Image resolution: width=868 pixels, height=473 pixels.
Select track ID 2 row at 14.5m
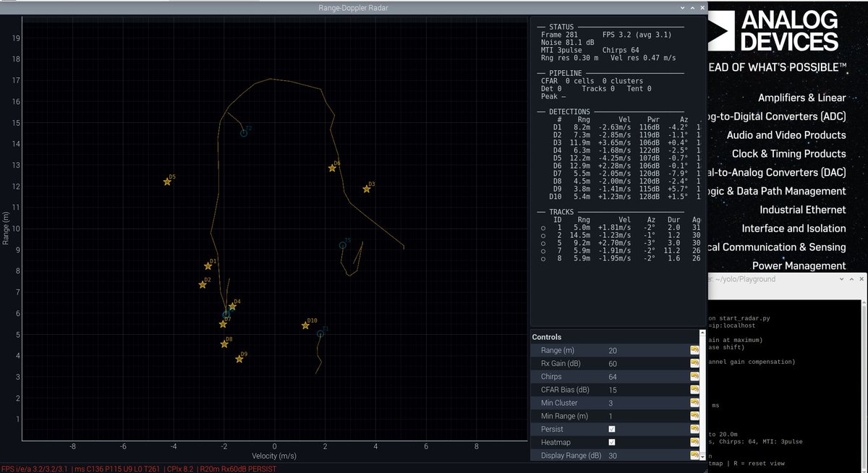click(x=621, y=236)
